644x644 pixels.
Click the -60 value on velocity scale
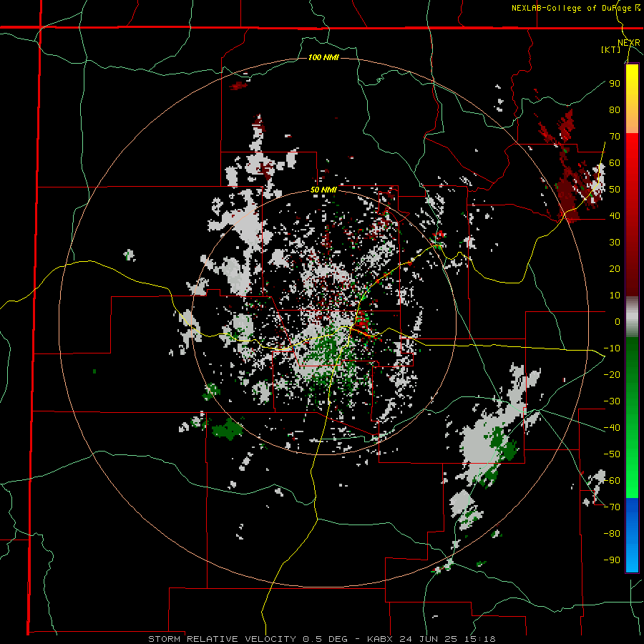tap(612, 481)
